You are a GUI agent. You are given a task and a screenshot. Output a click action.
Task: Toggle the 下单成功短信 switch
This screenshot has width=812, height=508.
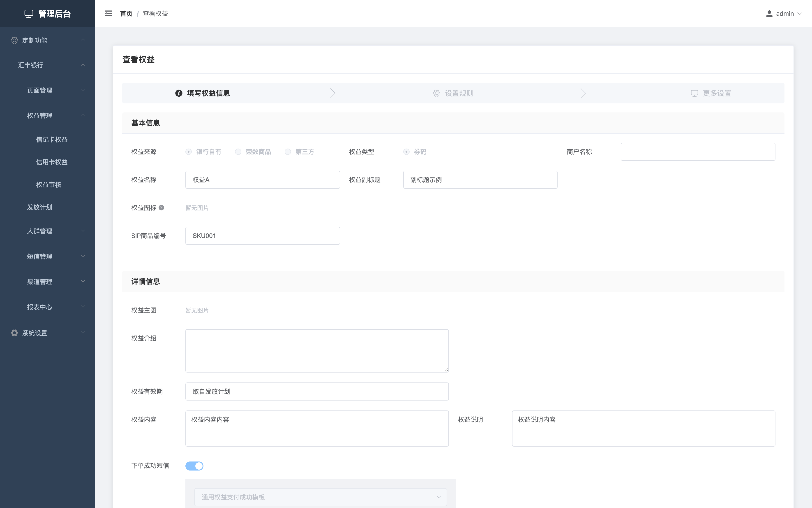(x=194, y=466)
